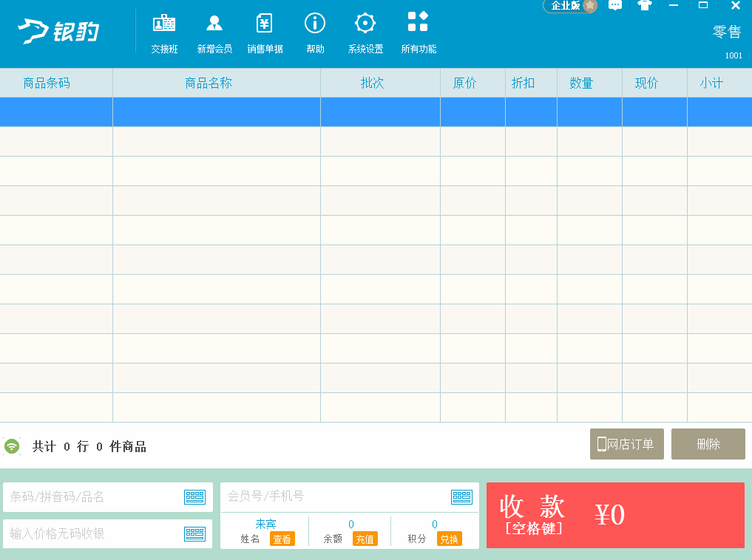This screenshot has width=752, height=560.
Task: Open the skin theme shirt icon
Action: click(644, 5)
